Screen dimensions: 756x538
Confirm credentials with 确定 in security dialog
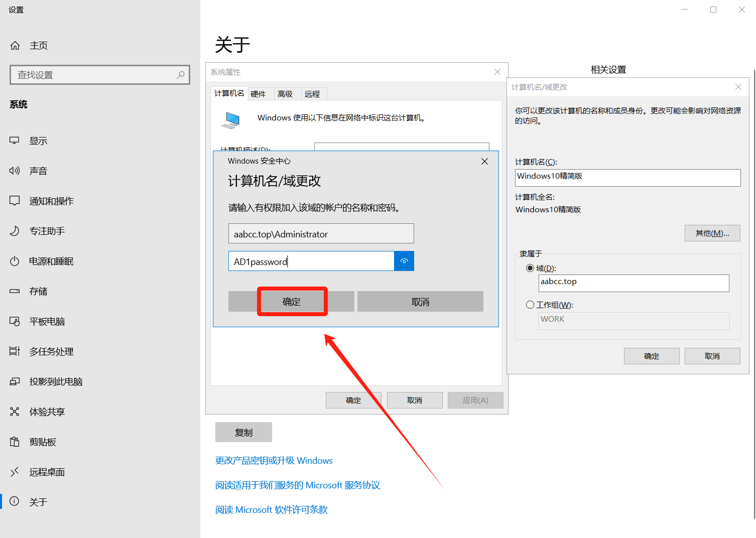point(292,302)
